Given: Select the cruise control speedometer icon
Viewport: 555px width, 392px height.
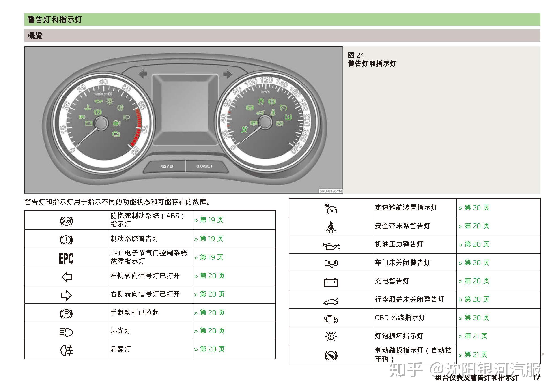Looking at the screenshot, I should (331, 209).
